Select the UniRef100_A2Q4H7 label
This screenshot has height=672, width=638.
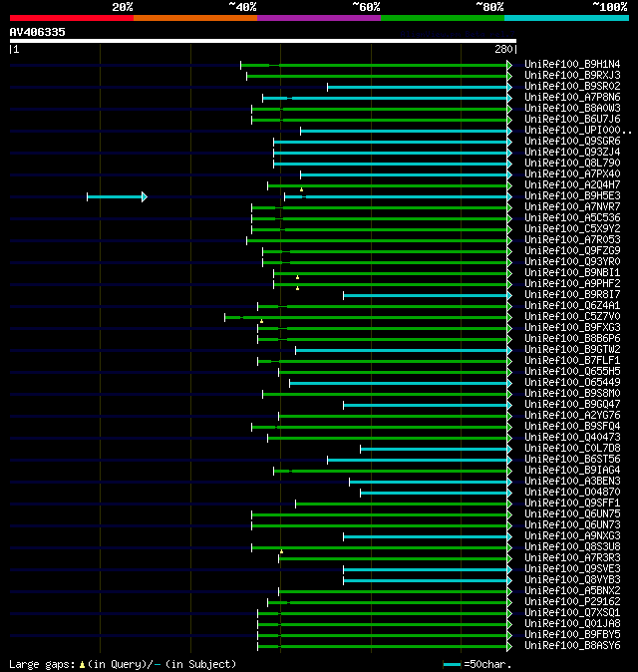[x=572, y=185]
